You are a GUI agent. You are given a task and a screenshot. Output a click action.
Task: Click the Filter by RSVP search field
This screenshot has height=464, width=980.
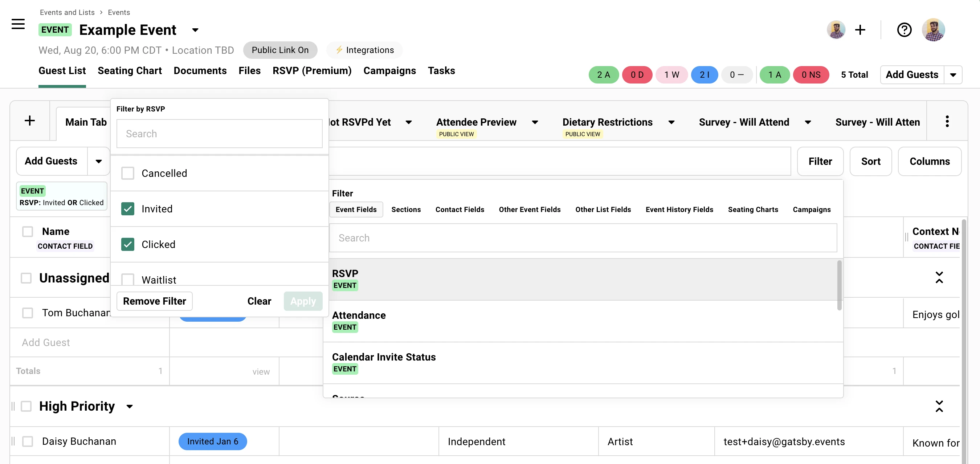point(219,134)
